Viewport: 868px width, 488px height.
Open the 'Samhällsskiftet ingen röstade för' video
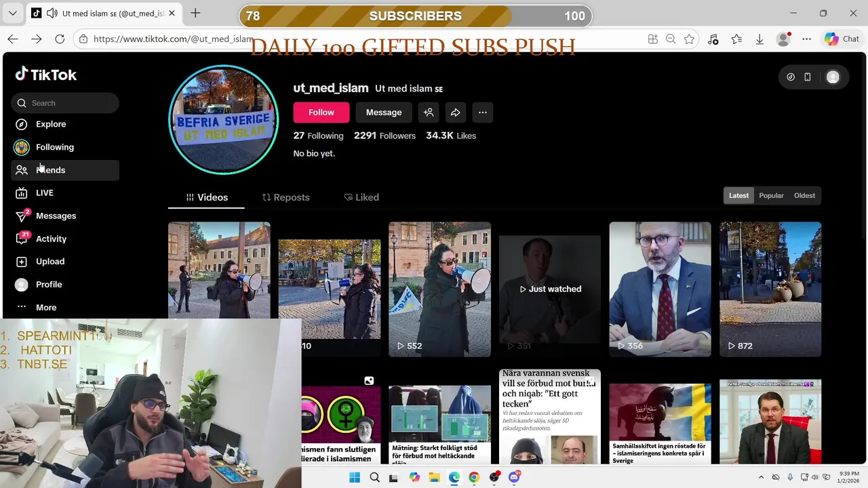coord(660,424)
